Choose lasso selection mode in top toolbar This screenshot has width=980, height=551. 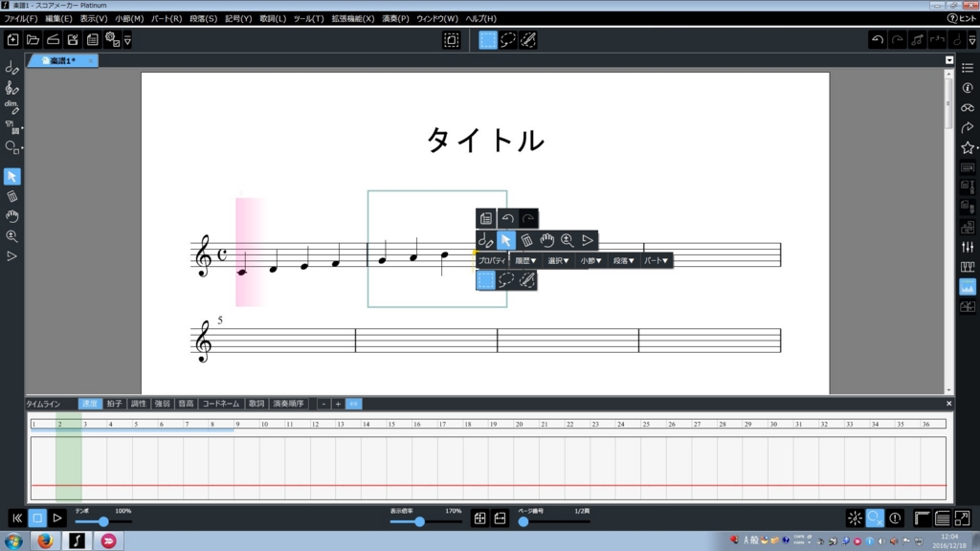(508, 40)
